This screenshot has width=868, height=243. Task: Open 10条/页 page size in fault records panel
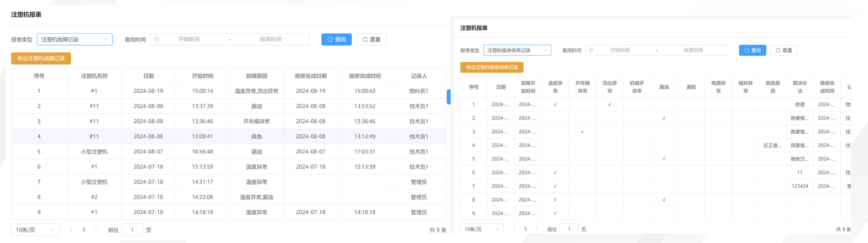pos(35,230)
